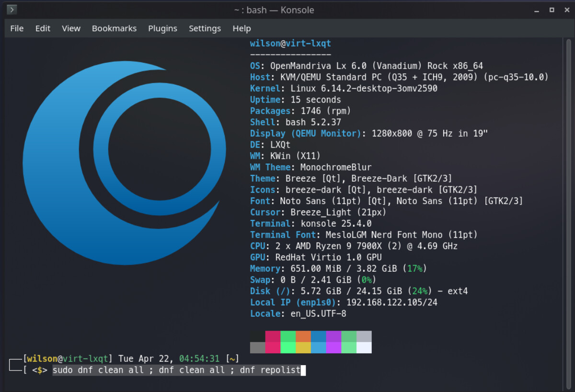Open the Bookmarks menu
Screen dimensions: 575x392
pos(114,28)
